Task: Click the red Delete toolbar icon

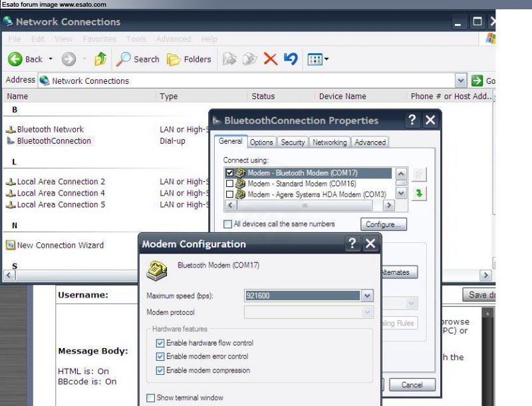Action: pyautogui.click(x=271, y=59)
